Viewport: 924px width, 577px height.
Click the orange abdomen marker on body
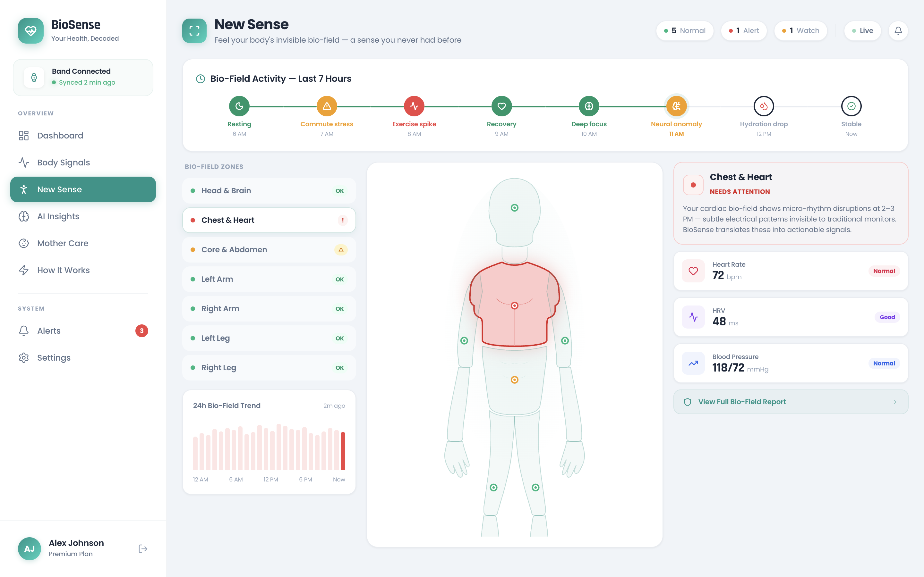click(x=514, y=380)
